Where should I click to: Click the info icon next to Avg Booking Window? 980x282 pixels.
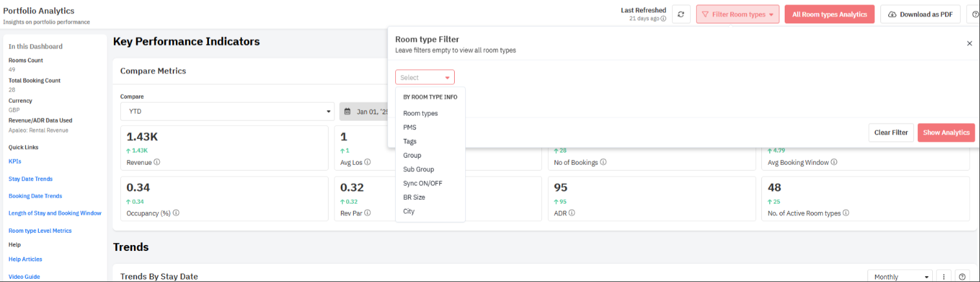(834, 162)
